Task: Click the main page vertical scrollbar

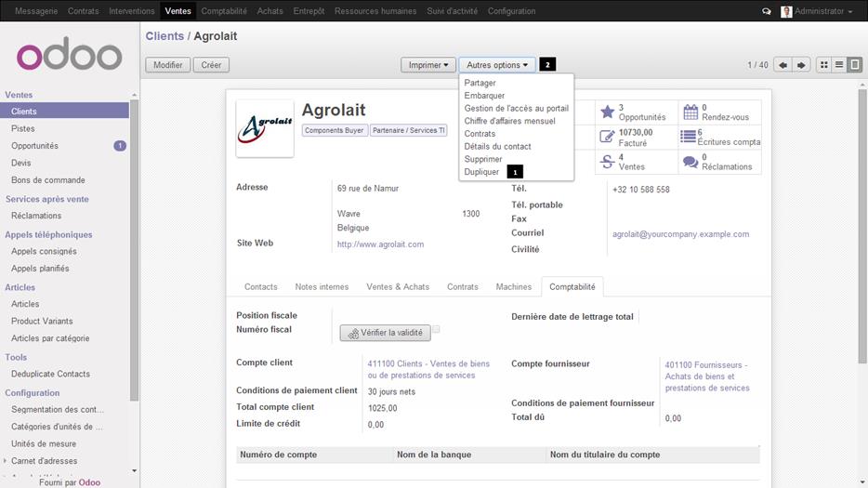Action: tap(862, 227)
